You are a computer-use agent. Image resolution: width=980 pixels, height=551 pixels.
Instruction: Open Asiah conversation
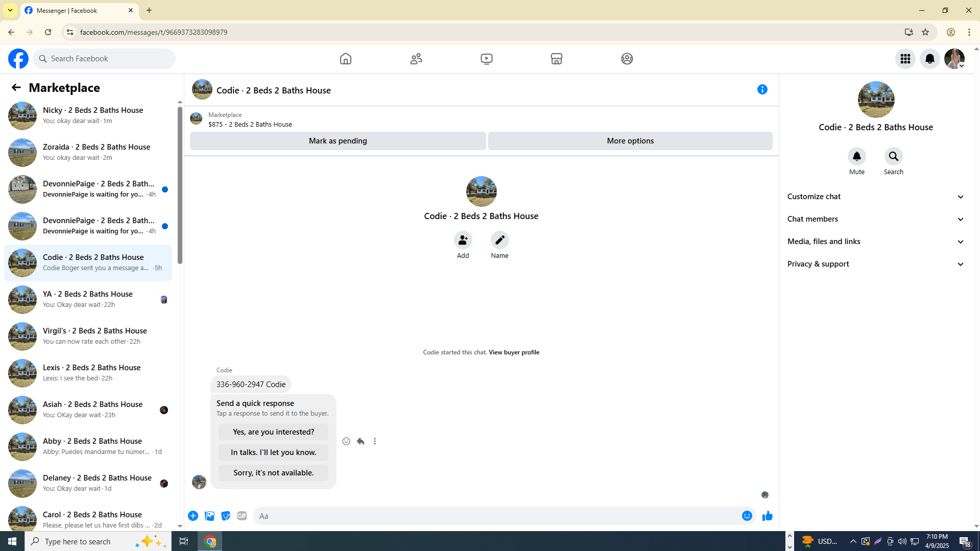88,410
